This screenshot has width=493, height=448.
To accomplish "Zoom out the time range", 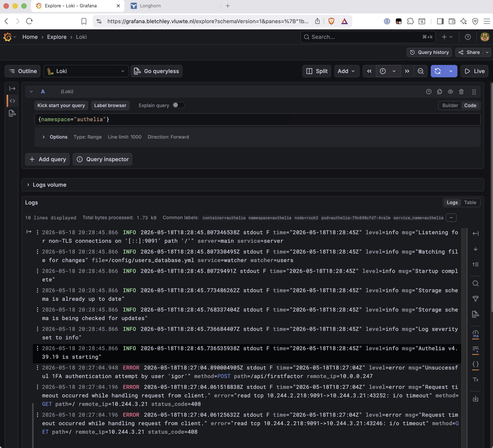I will tap(421, 71).
